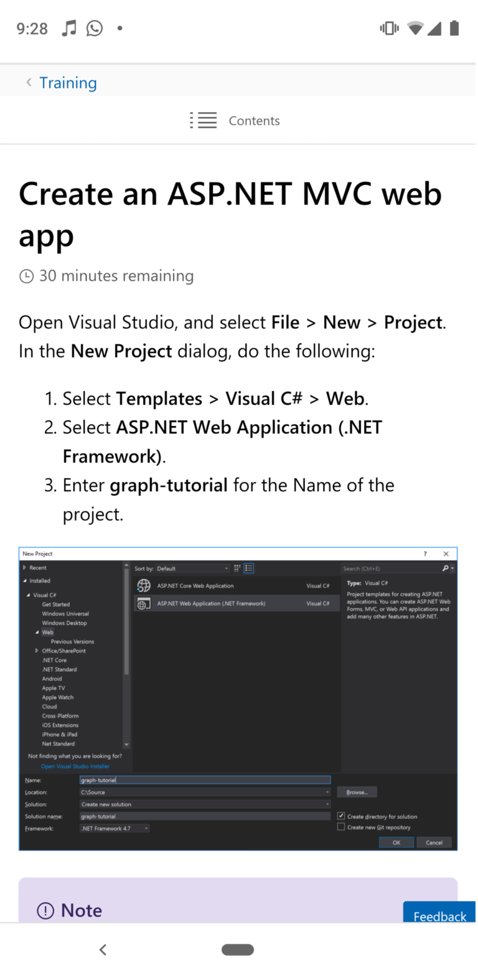Screen dimensions: 478x980
Task: Switch templates to small icons view
Action: click(237, 567)
